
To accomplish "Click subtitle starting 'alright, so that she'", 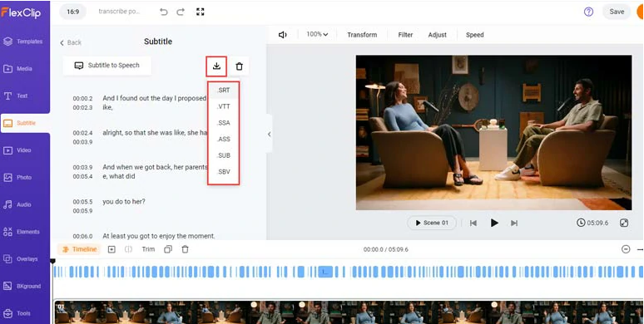I will 154,133.
